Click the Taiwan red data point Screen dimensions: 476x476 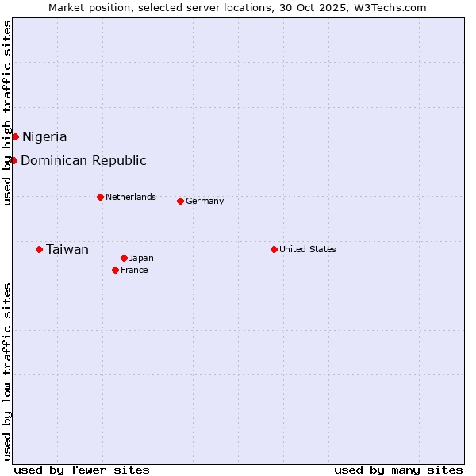coord(39,249)
